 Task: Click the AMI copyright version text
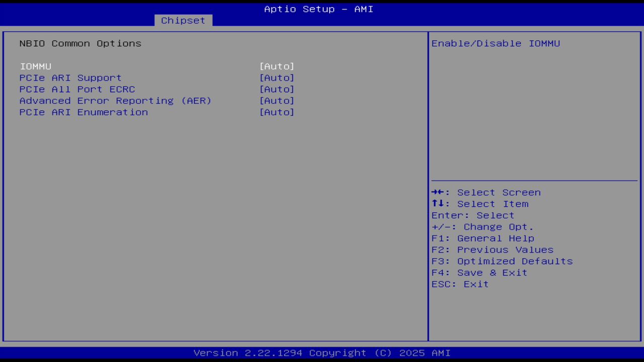tap(322, 352)
